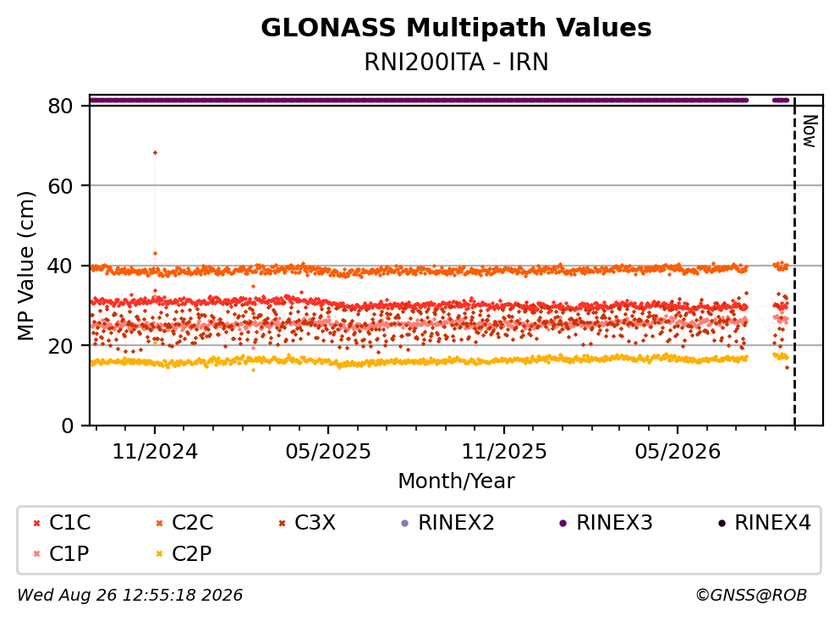The height and width of the screenshot is (621, 840).
Task: Click the ©GNSS@ROB credit text
Action: pos(751,596)
